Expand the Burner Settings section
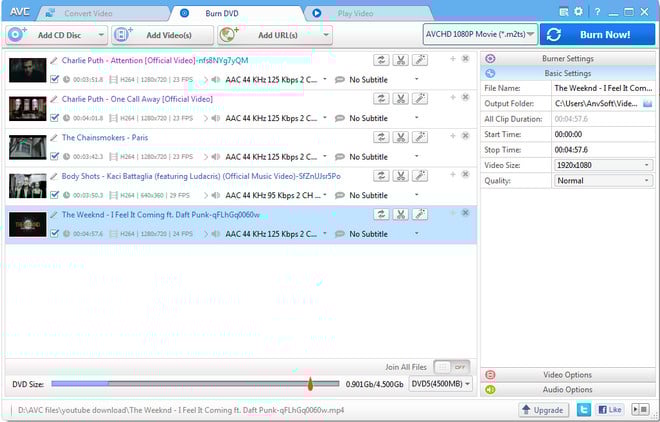The image size is (660, 422). tap(568, 58)
